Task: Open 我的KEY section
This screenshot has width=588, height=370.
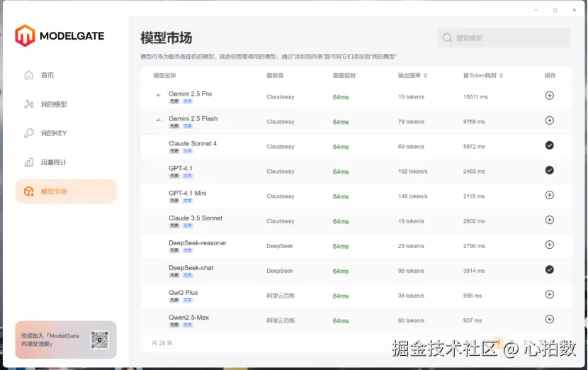Action: coord(54,133)
